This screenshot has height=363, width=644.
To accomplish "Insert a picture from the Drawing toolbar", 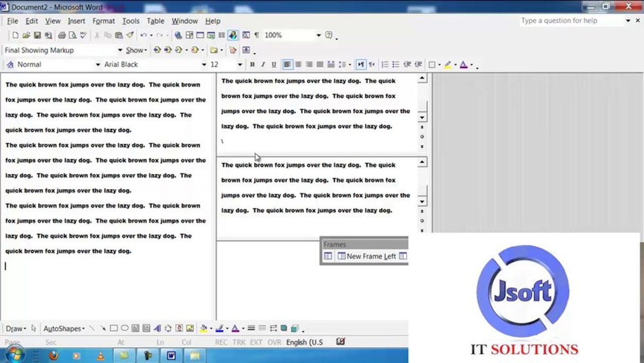I will pos(190,329).
